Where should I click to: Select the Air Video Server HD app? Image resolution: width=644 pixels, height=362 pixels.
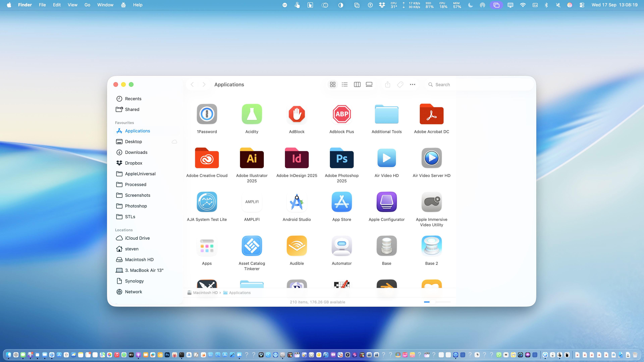[432, 158]
